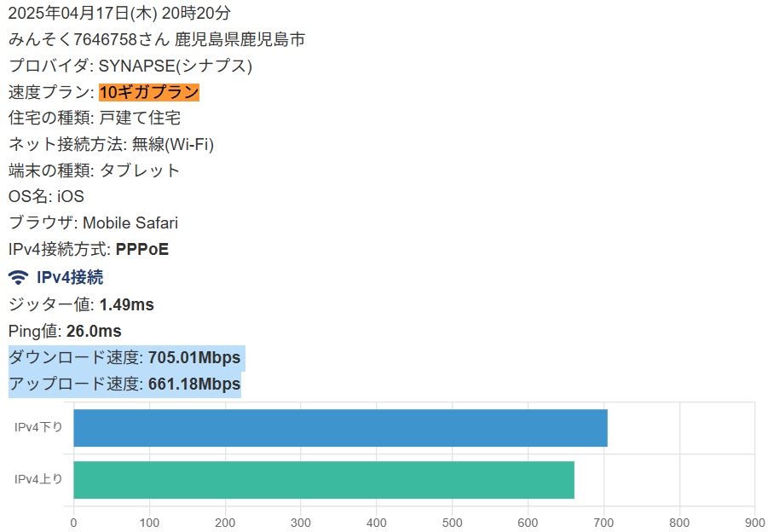Click the green IPv4上り upload bar
The width and height of the screenshot is (768, 532).
point(324,480)
